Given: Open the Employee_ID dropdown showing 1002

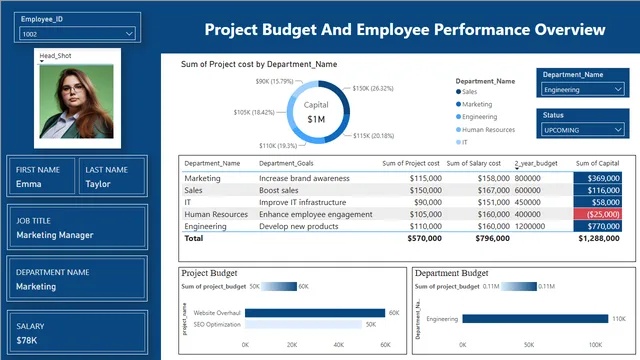Looking at the screenshot, I should [x=77, y=33].
